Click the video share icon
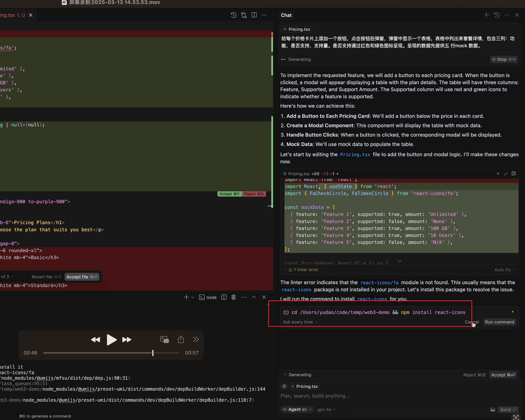 181,339
